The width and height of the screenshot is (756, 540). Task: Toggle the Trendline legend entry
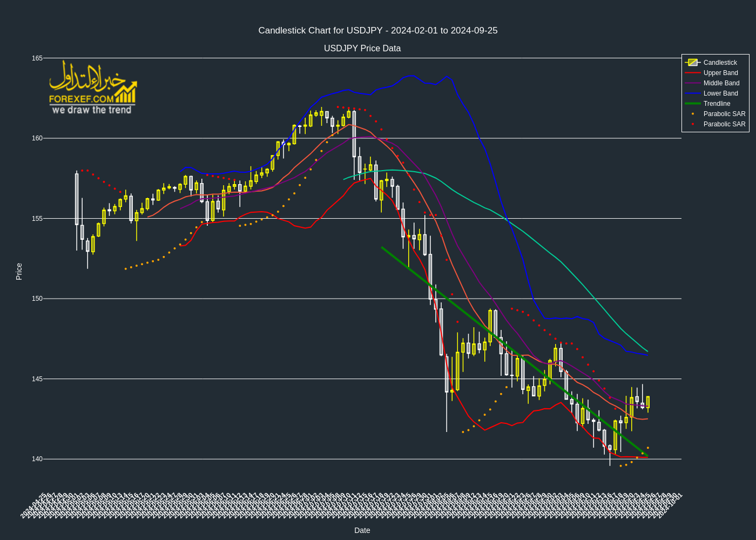pos(715,104)
